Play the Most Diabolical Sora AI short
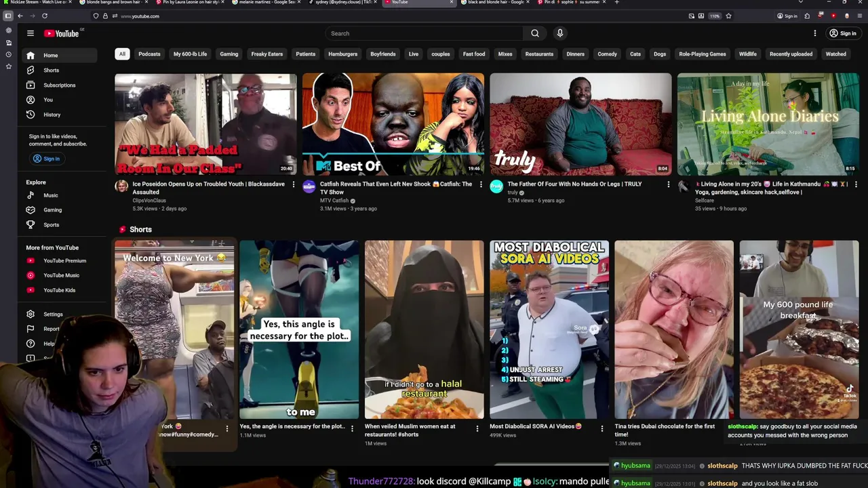Image resolution: width=868 pixels, height=488 pixels. (549, 329)
